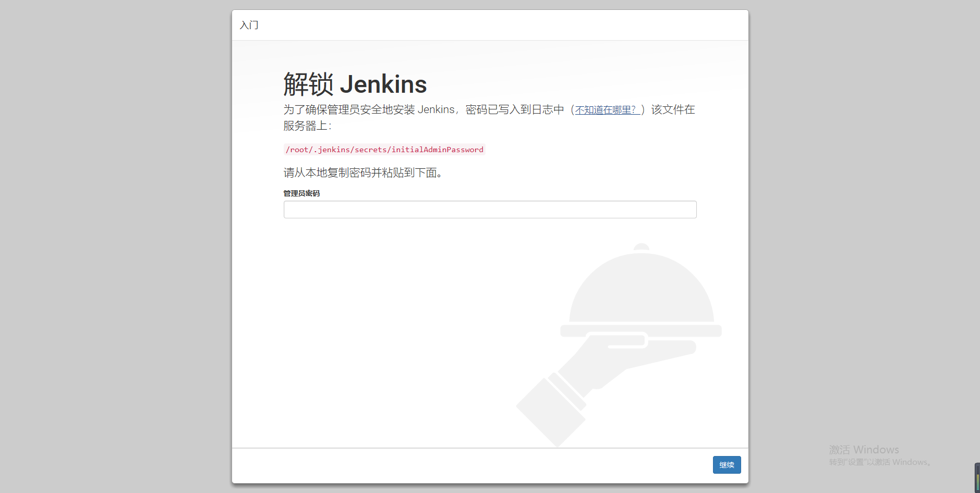Click the setup wizard footer bar

coord(469,465)
